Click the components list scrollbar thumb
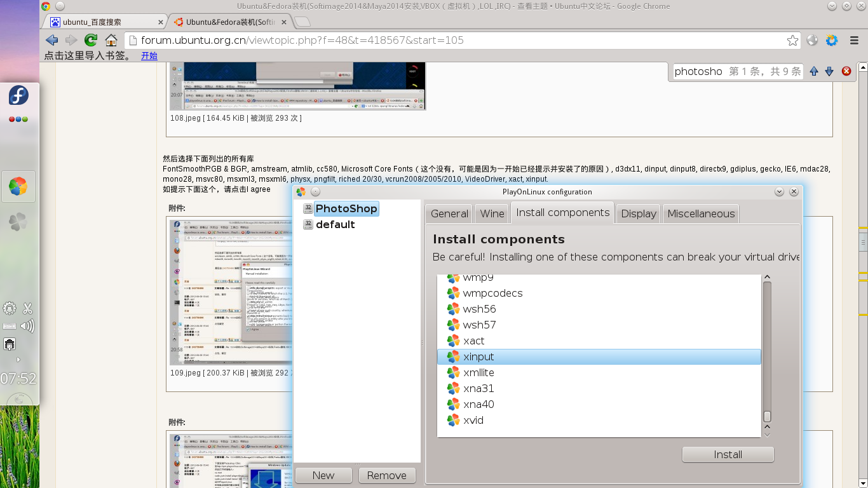The height and width of the screenshot is (488, 868). click(767, 417)
